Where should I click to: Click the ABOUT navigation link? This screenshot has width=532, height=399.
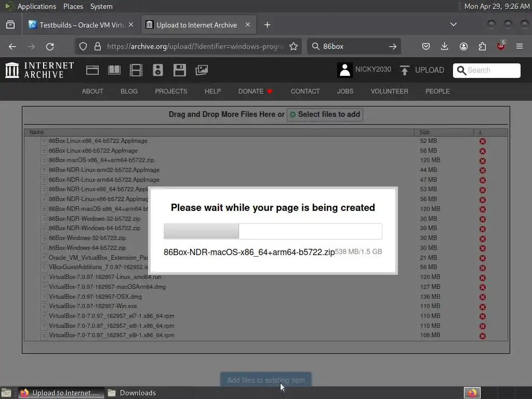[92, 91]
